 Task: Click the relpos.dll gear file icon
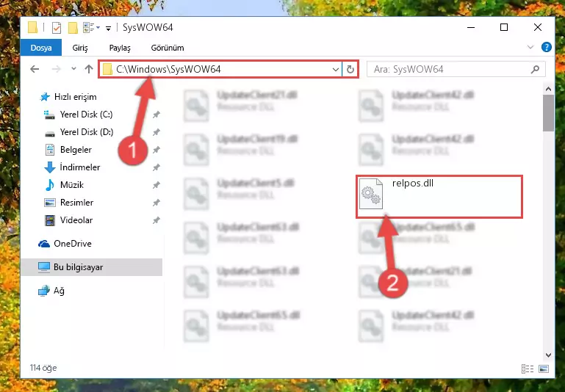click(371, 194)
